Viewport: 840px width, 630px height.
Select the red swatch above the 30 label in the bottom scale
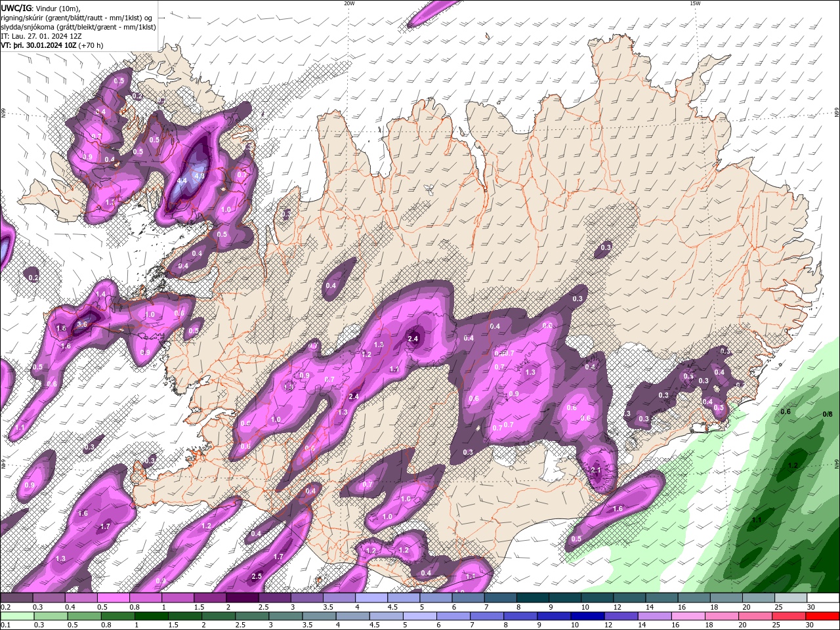point(823,616)
